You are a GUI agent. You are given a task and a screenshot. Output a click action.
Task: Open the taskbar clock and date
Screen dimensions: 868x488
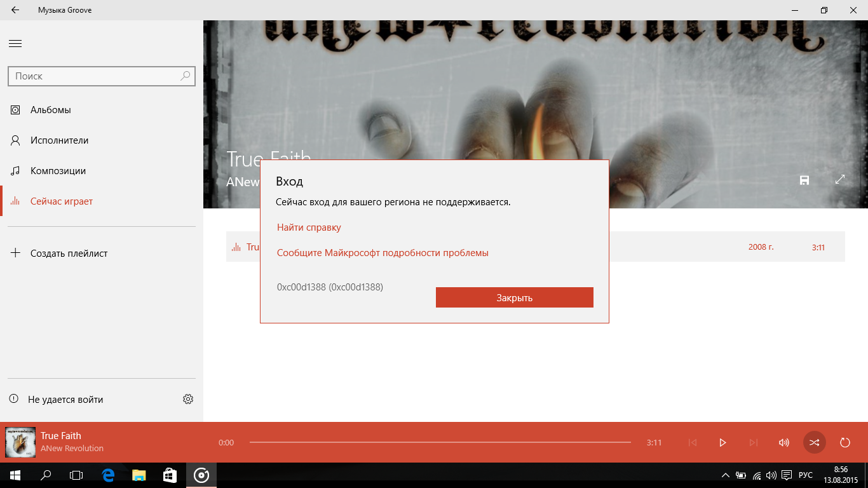[841, 475]
